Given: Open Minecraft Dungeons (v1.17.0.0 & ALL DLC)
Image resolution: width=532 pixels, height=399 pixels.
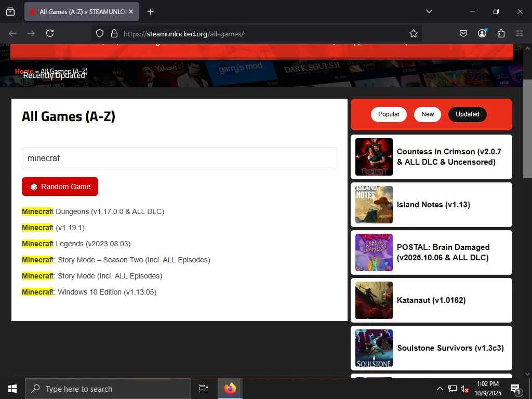Looking at the screenshot, I should point(93,212).
